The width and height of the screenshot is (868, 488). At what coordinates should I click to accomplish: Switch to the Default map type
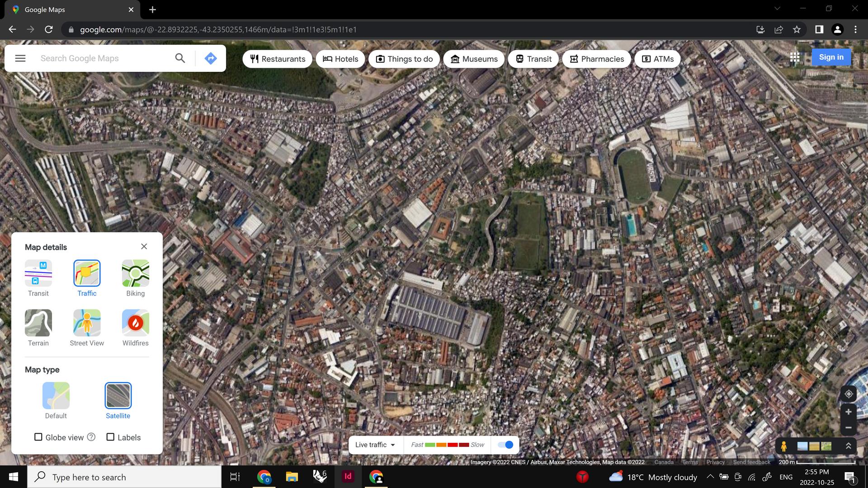(x=56, y=396)
